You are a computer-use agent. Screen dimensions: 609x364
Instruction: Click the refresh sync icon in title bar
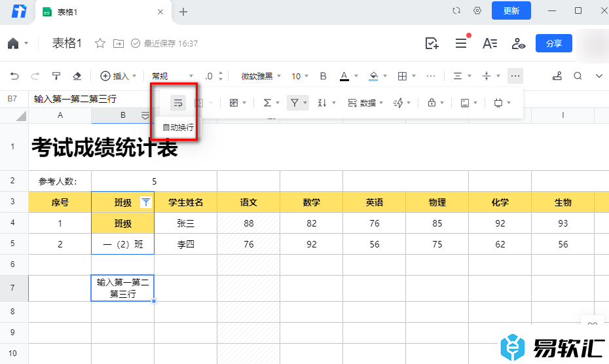(456, 11)
